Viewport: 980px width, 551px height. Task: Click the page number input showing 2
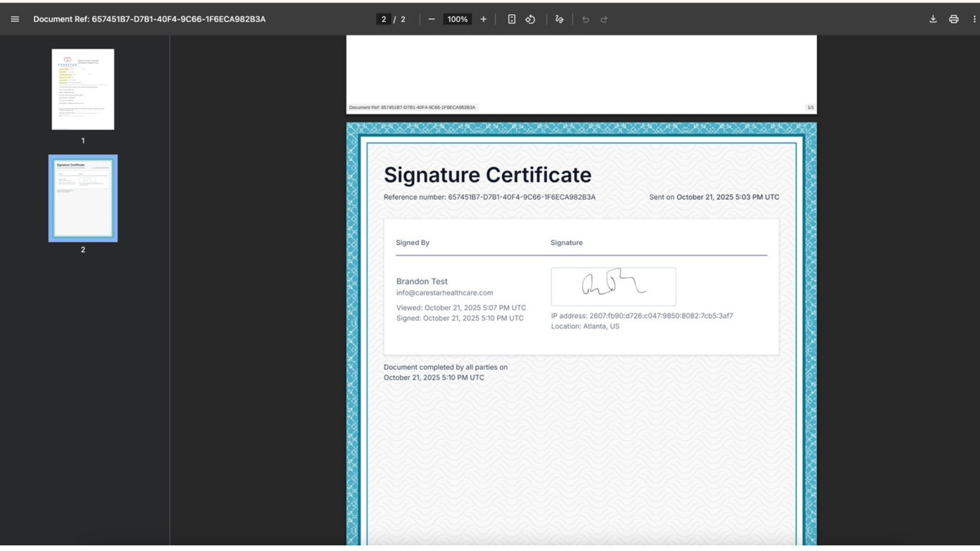pyautogui.click(x=384, y=19)
